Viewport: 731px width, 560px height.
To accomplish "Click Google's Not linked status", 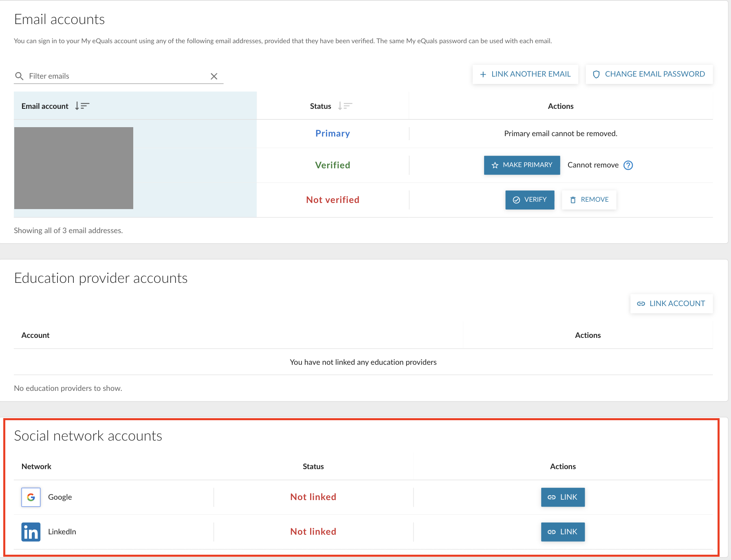I will point(313,497).
